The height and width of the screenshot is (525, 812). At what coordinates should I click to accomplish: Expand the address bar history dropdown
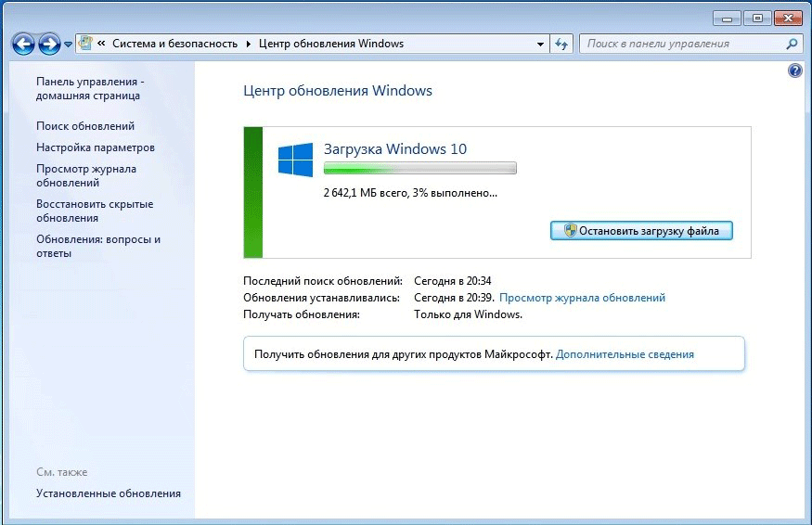pyautogui.click(x=541, y=44)
